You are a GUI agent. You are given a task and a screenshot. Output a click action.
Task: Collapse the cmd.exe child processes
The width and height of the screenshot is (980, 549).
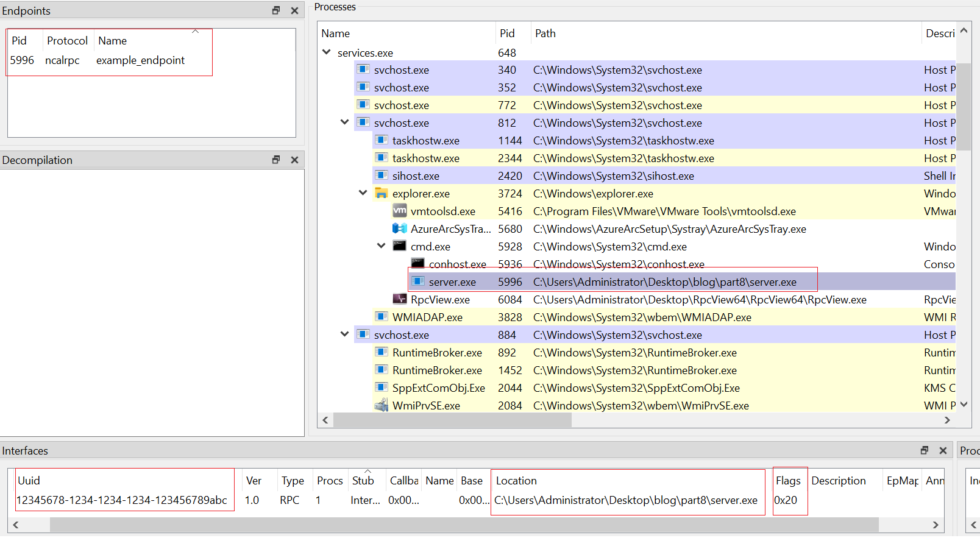pyautogui.click(x=382, y=246)
